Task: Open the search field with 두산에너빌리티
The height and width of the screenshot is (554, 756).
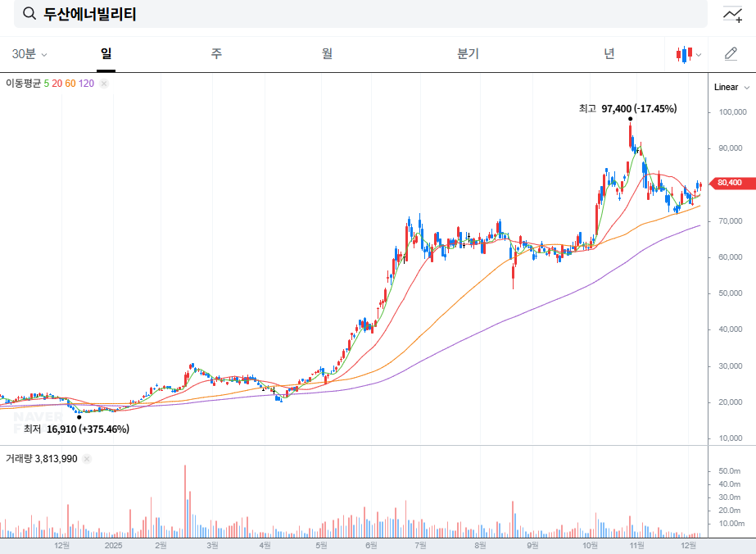Action: pyautogui.click(x=360, y=14)
